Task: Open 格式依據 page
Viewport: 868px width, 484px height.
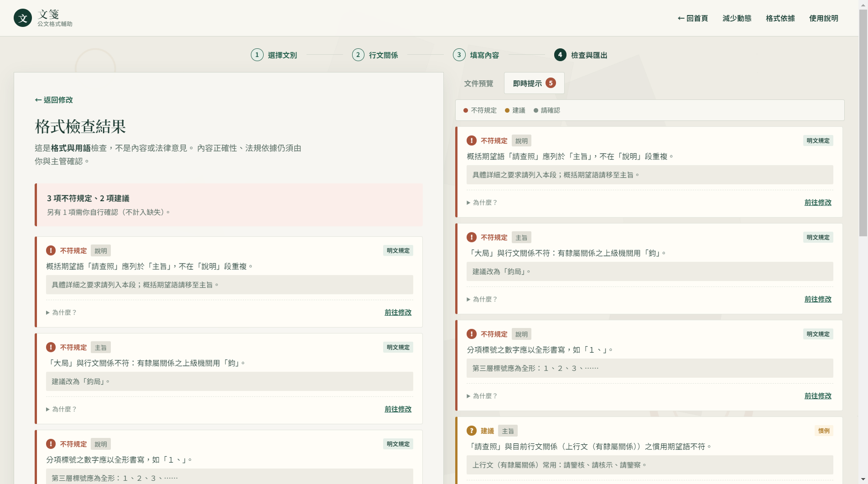Action: click(x=780, y=18)
